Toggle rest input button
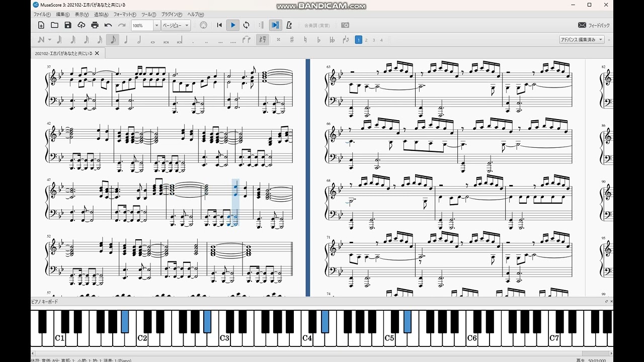Viewport: 644px width, 362px height. tap(262, 40)
